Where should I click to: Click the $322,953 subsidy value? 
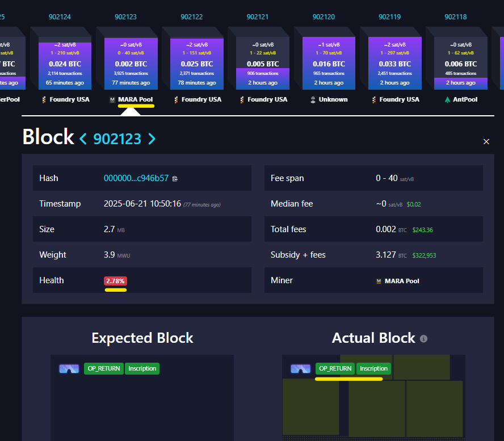[425, 255]
